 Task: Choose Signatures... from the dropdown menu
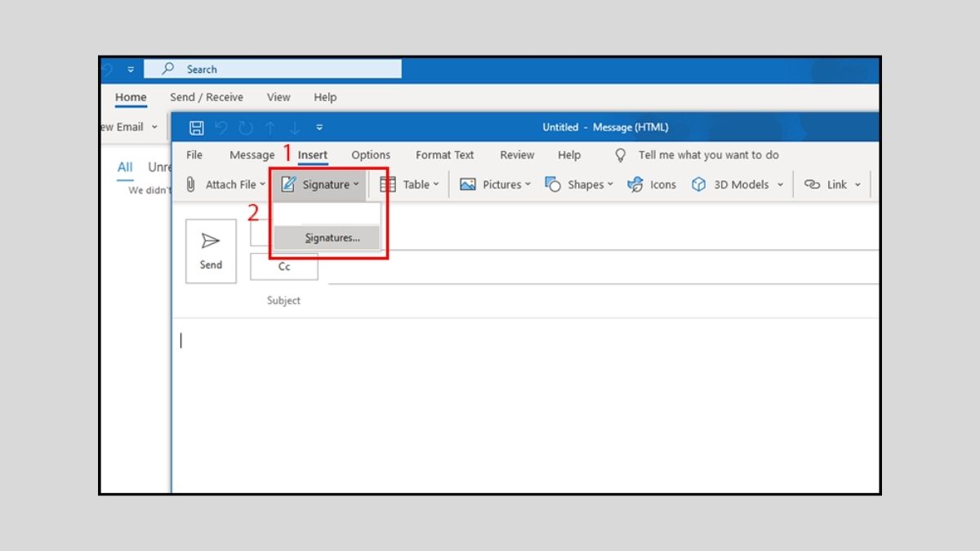point(332,238)
